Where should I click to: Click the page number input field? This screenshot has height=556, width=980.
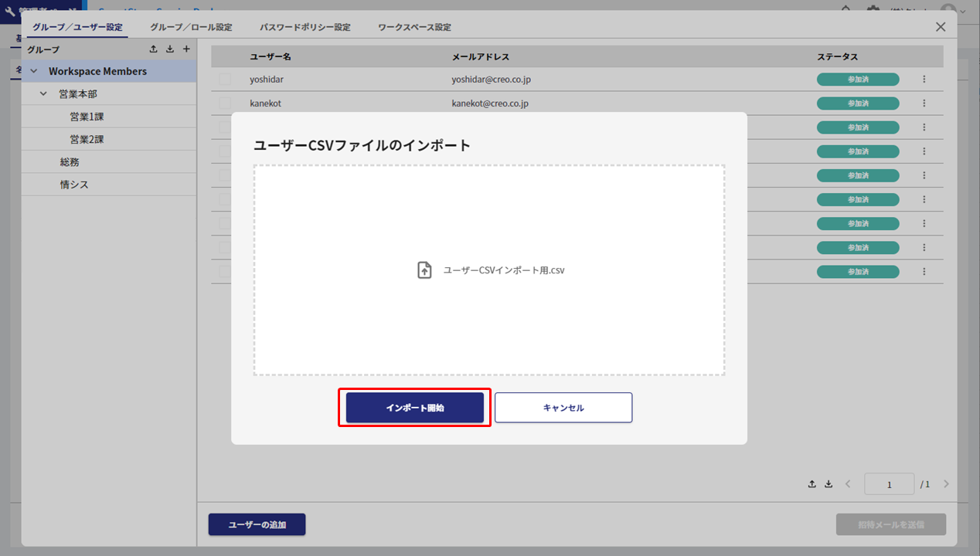(x=889, y=484)
